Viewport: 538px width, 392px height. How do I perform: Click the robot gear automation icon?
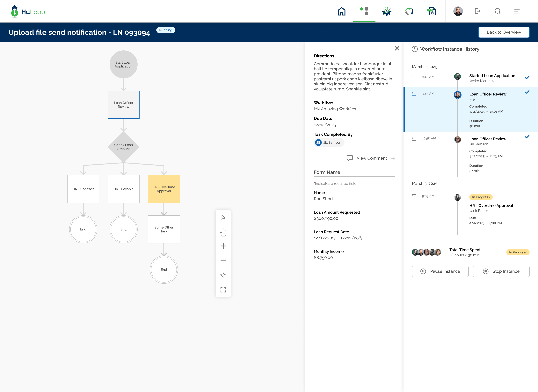[x=387, y=11]
